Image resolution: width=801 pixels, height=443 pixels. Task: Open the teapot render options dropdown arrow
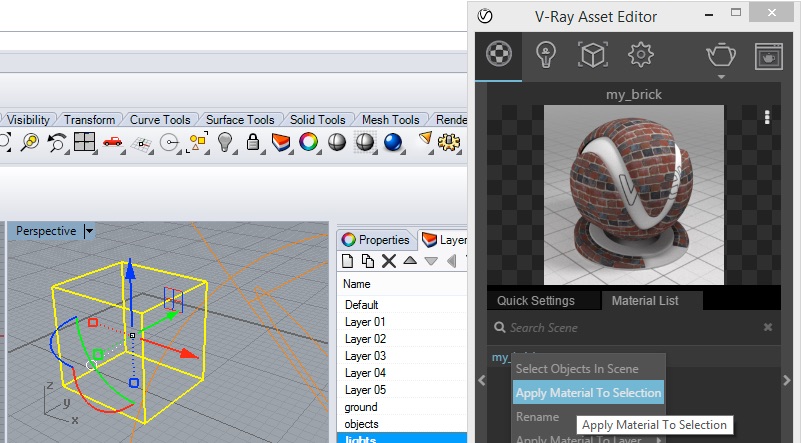(x=721, y=77)
